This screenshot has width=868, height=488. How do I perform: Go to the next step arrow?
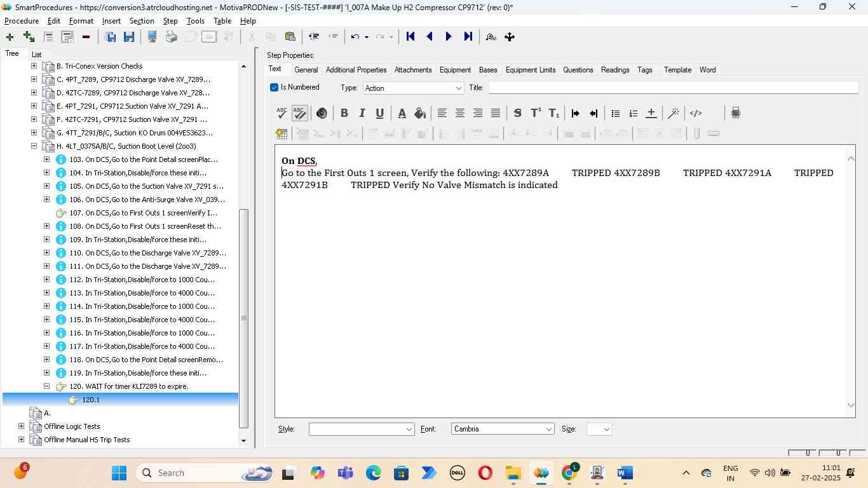click(x=449, y=37)
